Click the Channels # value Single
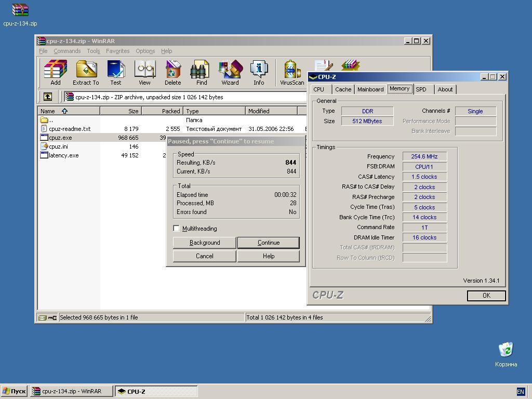The image size is (532, 399). [x=475, y=111]
